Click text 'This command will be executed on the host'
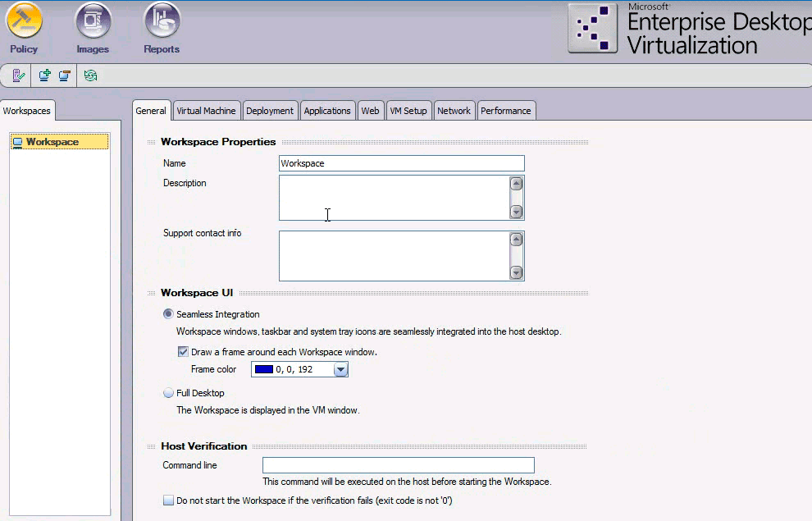 point(346,482)
